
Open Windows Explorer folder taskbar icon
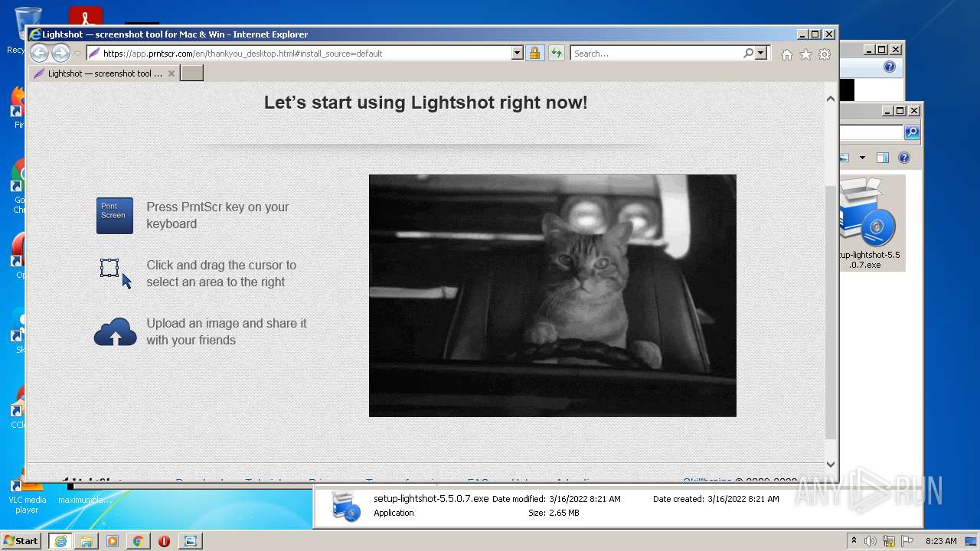pos(87,541)
